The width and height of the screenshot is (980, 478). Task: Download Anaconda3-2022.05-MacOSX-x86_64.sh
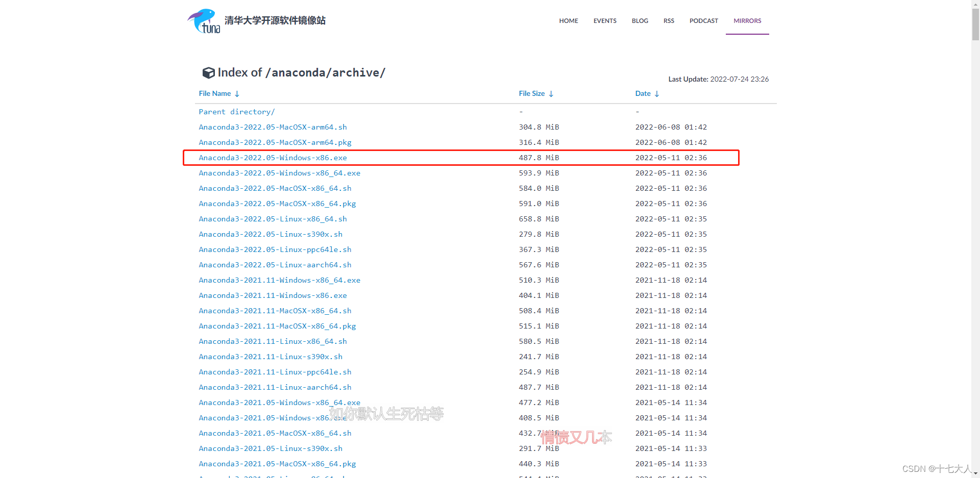275,188
